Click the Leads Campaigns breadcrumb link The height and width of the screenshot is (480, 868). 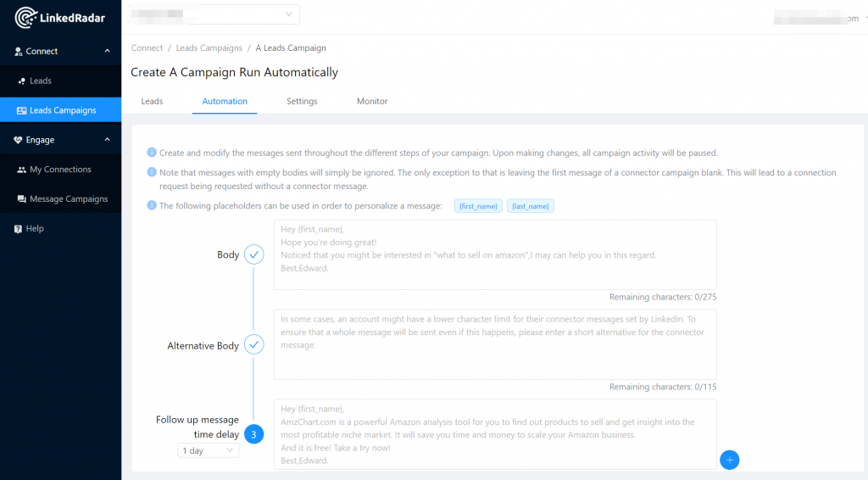(x=209, y=48)
